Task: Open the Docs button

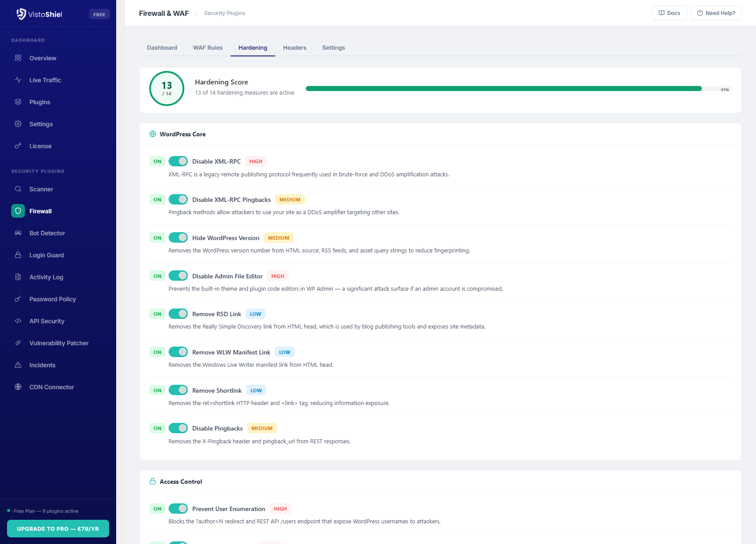Action: pyautogui.click(x=669, y=13)
